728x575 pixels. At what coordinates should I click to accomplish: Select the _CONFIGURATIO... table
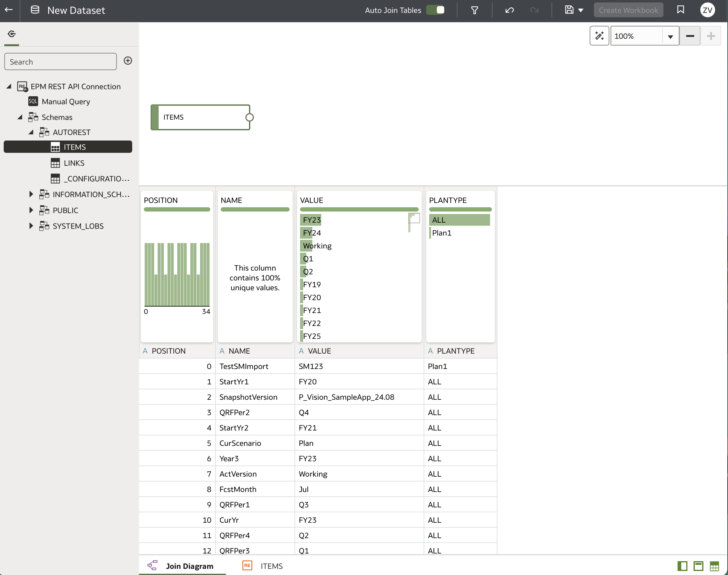pyautogui.click(x=90, y=178)
